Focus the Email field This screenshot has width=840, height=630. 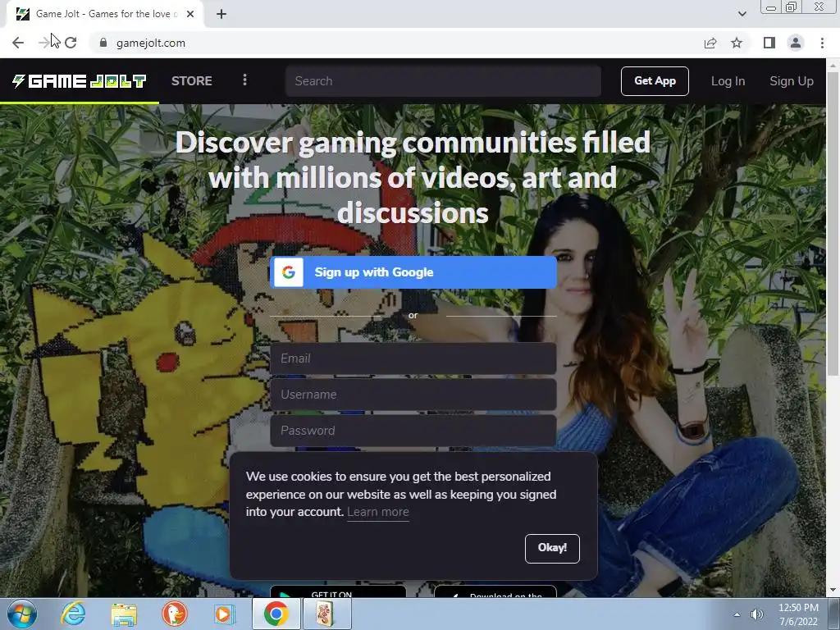coord(413,358)
